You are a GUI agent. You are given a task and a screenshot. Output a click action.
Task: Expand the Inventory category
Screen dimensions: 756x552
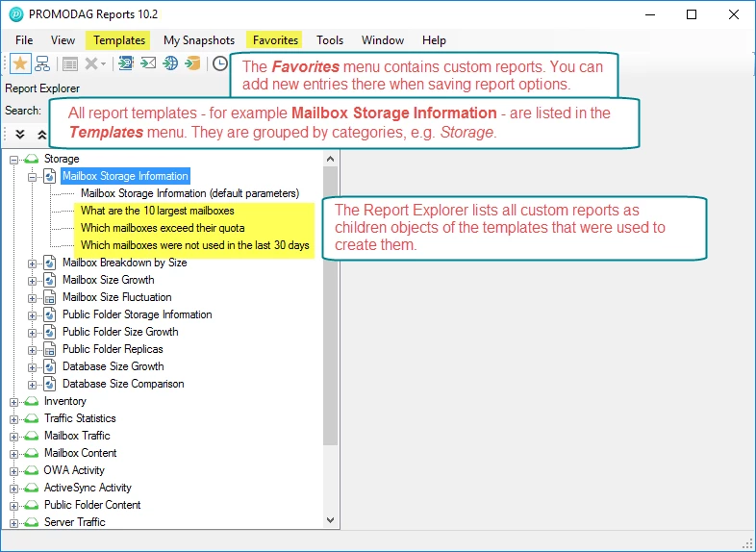pos(14,402)
